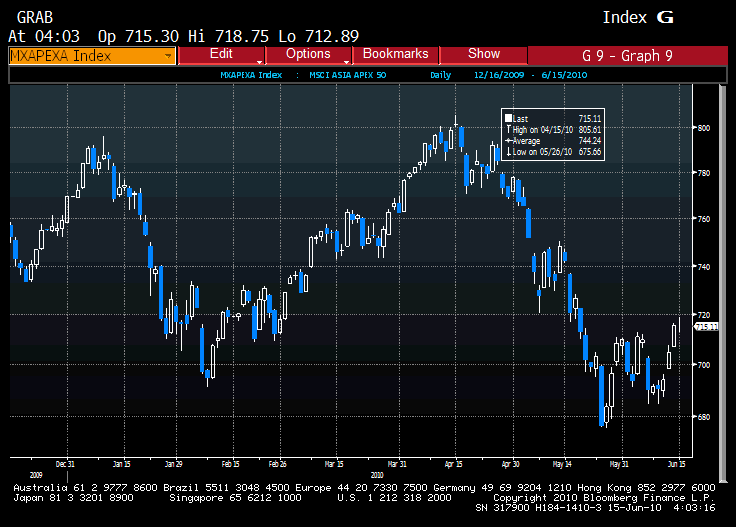Viewport: 736px width, 527px height.
Task: Click the dropdown arrow in the orange ticker field
Action: coord(168,56)
